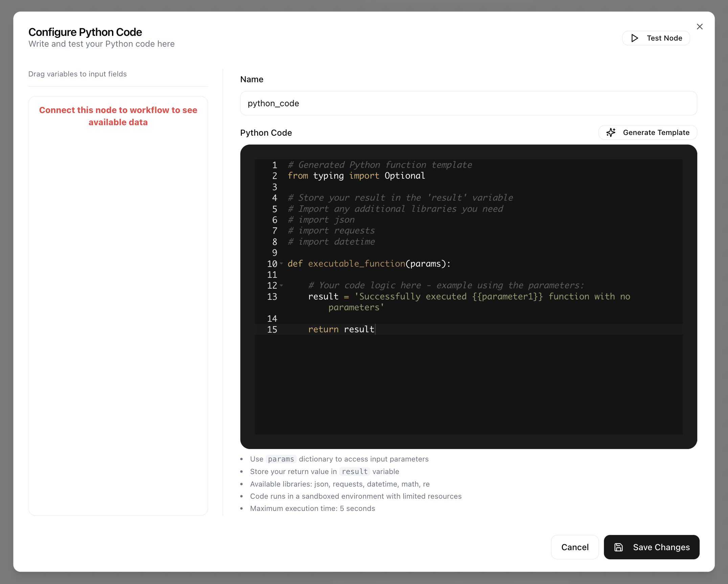Image resolution: width=728 pixels, height=584 pixels.
Task: Focus the Name input field
Action: coord(468,103)
